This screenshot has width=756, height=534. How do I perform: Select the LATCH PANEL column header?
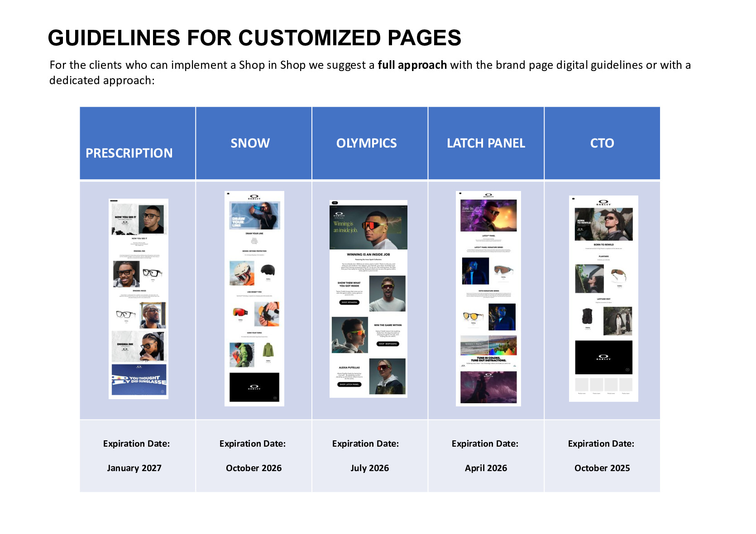[x=486, y=143]
